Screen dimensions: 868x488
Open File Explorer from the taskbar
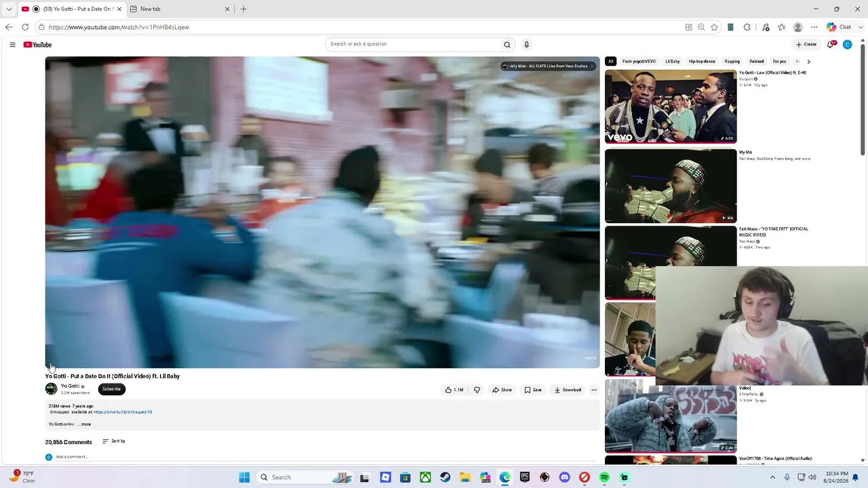point(465,477)
